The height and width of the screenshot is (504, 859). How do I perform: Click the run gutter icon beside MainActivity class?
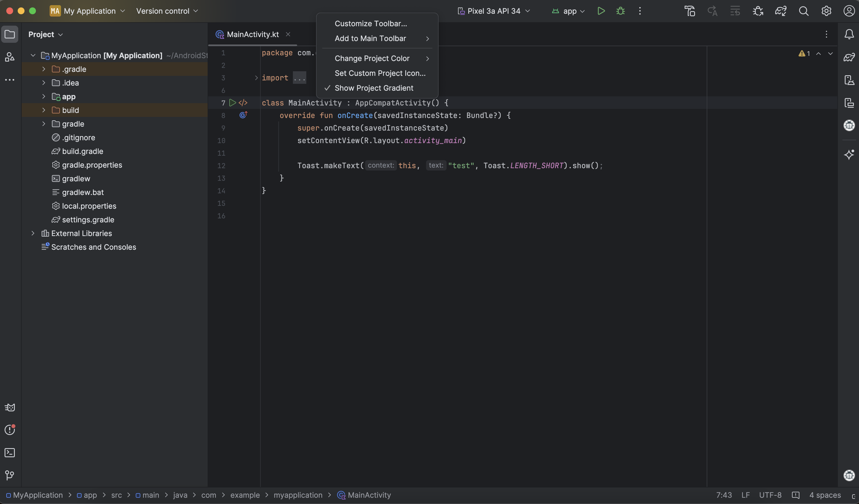[x=232, y=103]
